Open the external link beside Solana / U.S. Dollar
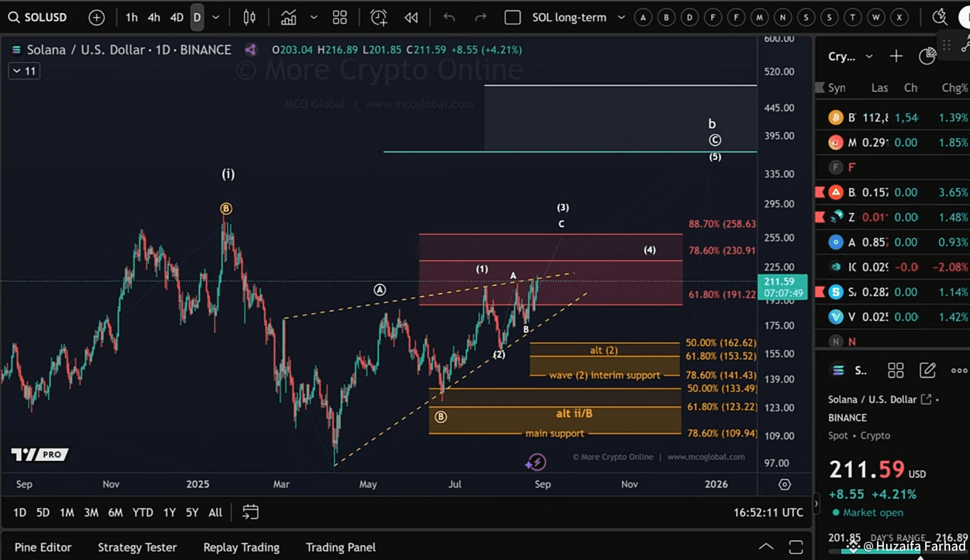970x560 pixels. (x=926, y=399)
